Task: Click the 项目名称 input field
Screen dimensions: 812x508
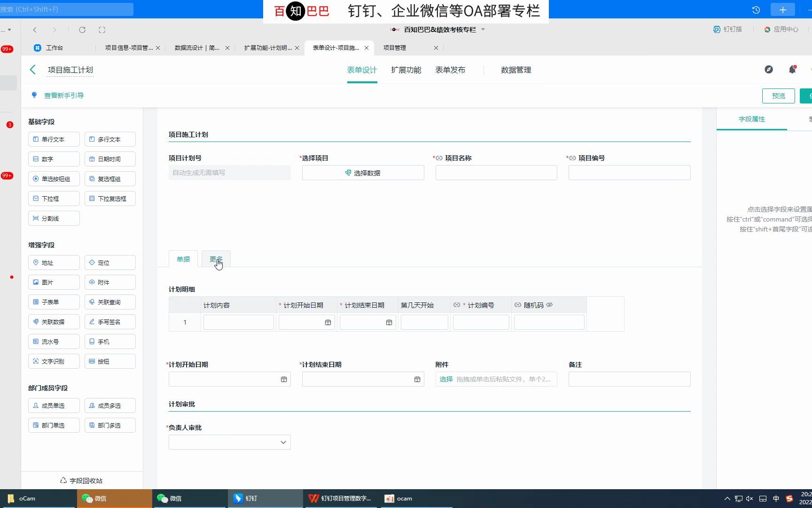Action: click(x=496, y=173)
